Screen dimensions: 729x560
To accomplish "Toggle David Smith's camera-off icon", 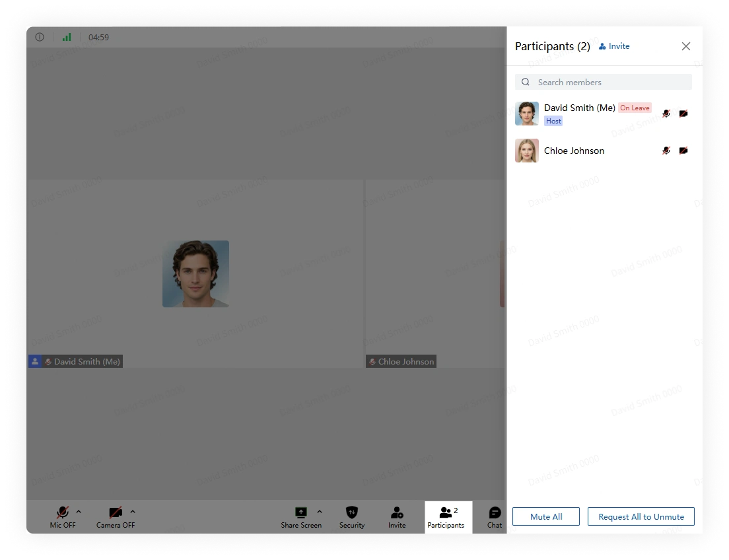I will click(x=683, y=114).
